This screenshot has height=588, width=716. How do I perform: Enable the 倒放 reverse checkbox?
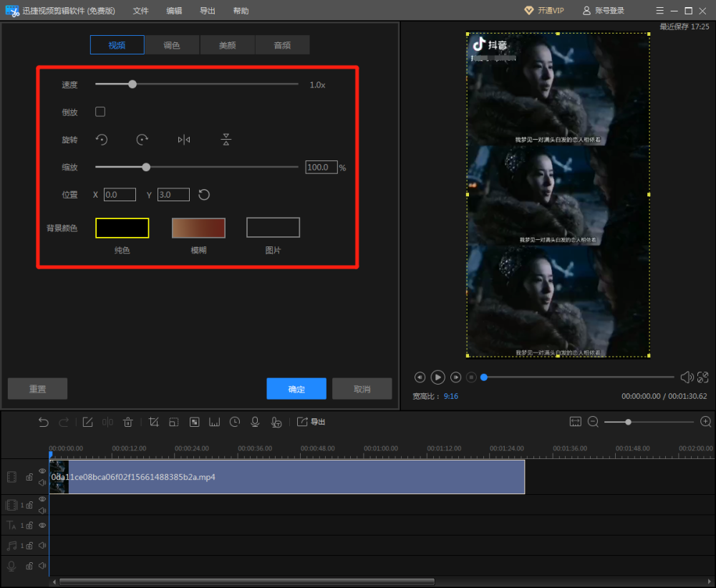click(x=100, y=112)
